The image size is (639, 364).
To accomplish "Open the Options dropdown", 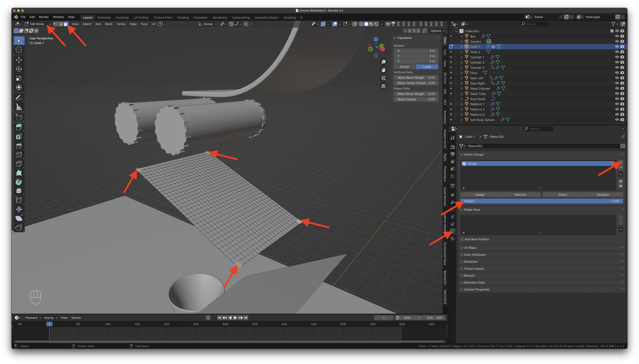I will pyautogui.click(x=437, y=31).
